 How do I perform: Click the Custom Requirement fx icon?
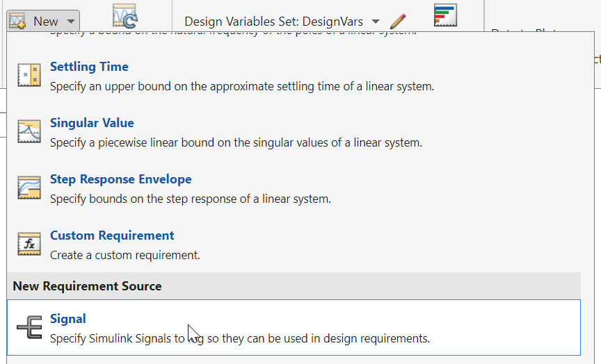pos(29,244)
